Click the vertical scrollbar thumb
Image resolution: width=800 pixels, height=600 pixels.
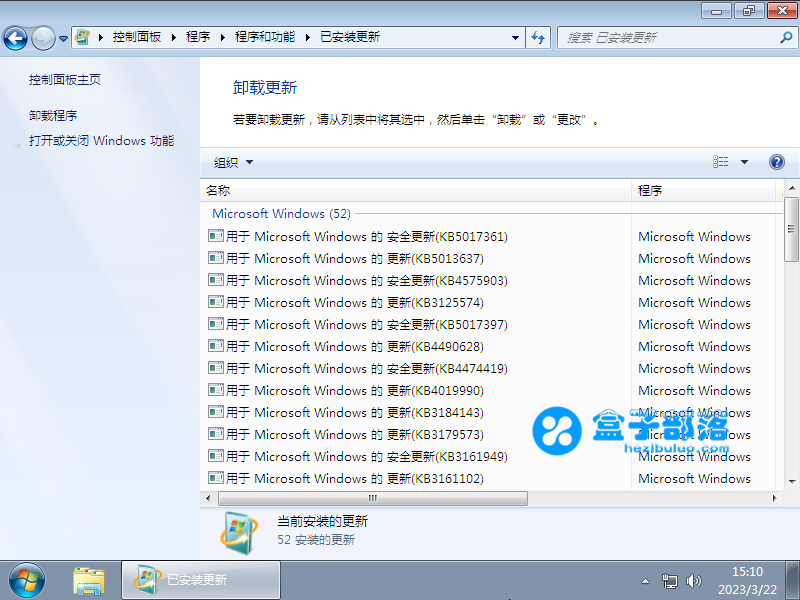792,229
